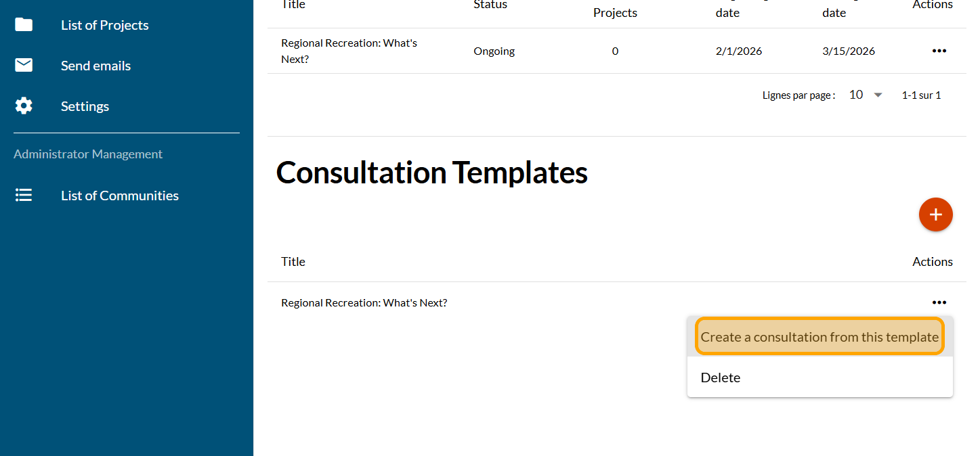Click the list icon beside List of Communities
Screen dimensions: 980x456
(24, 196)
